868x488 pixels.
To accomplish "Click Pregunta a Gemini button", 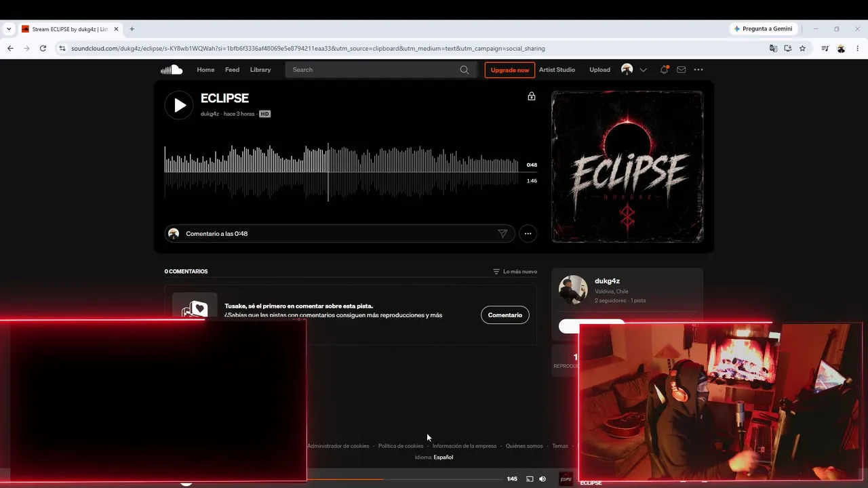I will point(763,29).
